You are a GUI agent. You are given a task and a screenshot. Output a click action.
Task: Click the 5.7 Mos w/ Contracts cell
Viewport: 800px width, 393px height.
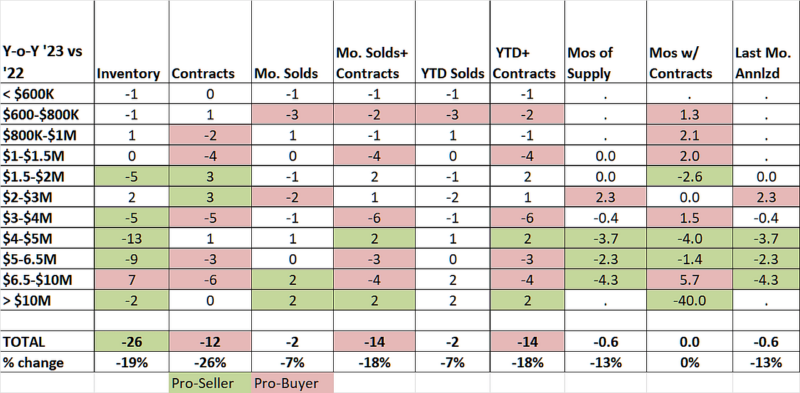pos(689,280)
